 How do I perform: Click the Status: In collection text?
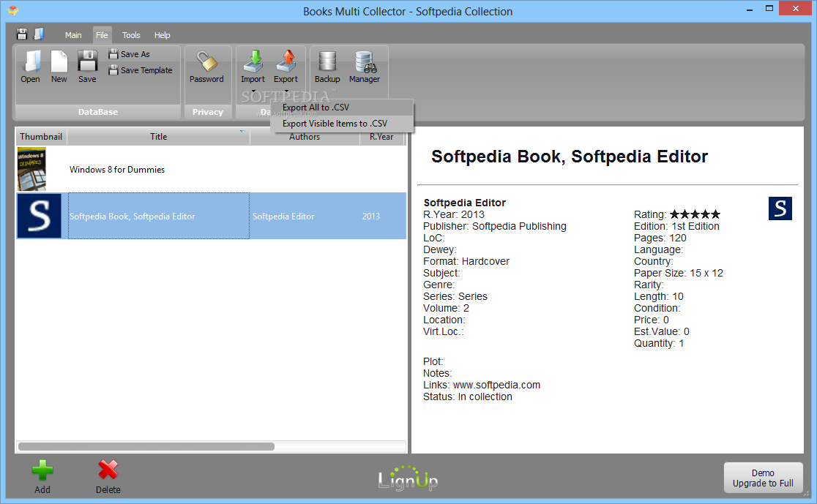467,396
